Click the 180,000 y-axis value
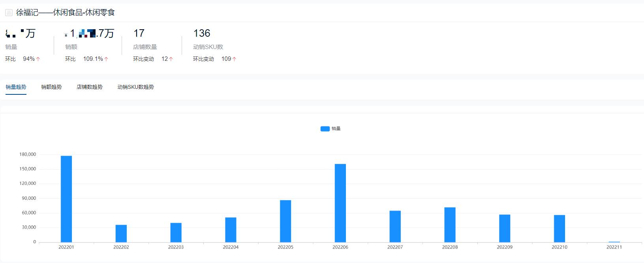The image size is (644, 263). pyautogui.click(x=28, y=154)
